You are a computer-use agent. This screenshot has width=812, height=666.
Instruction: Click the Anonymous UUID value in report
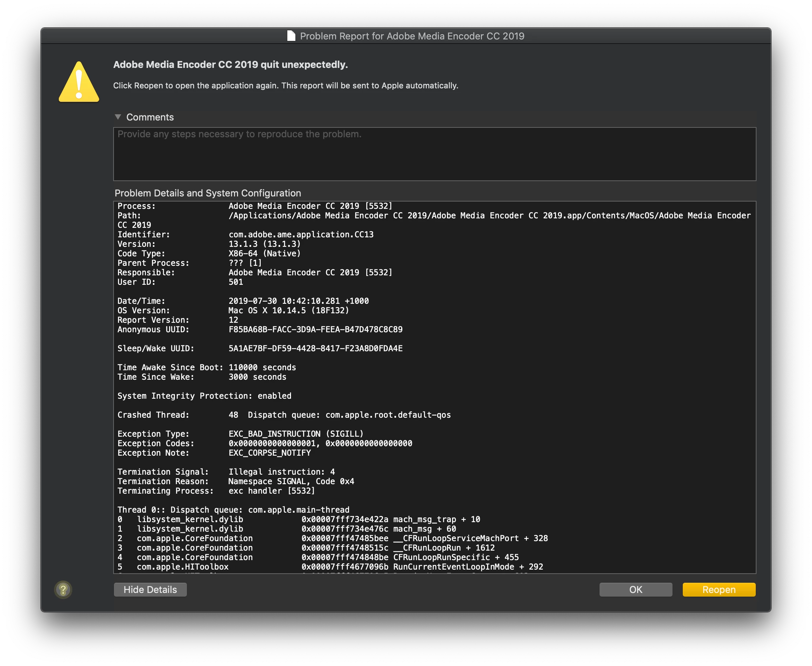(315, 329)
